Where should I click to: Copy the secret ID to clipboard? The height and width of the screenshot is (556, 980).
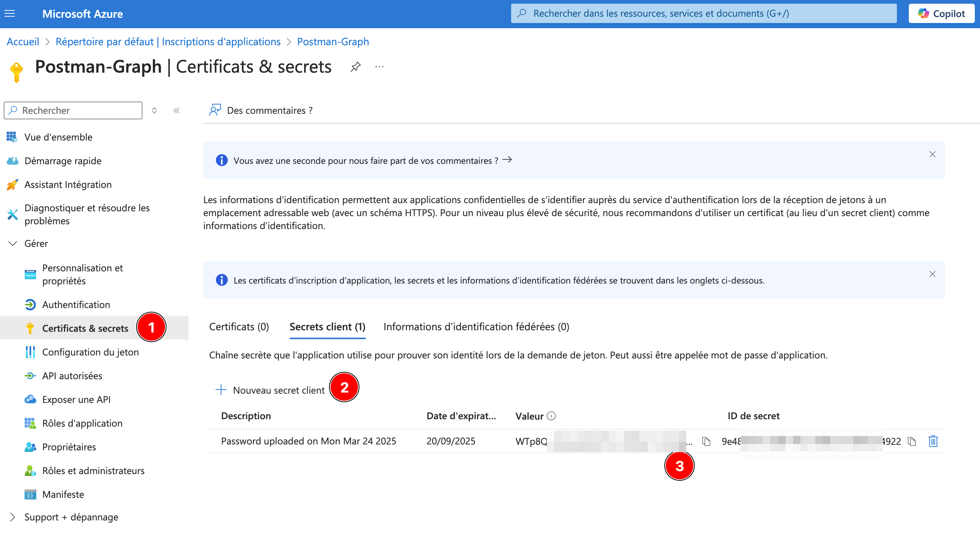click(912, 441)
